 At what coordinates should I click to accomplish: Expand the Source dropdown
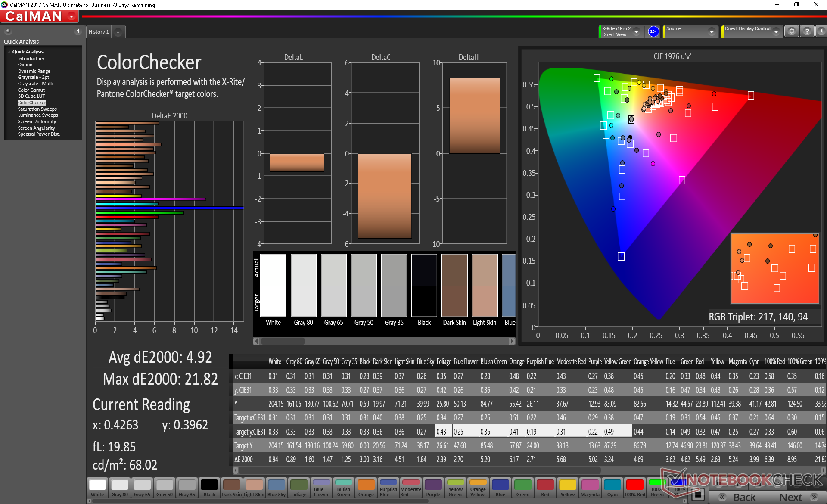point(712,32)
